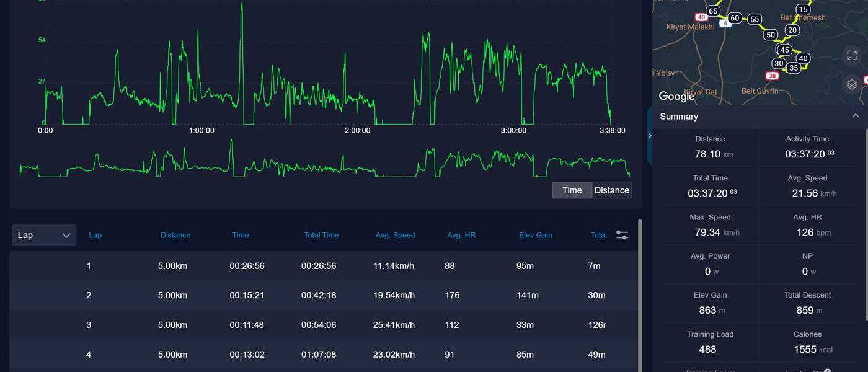Switch chart x-axis to Time

point(572,190)
